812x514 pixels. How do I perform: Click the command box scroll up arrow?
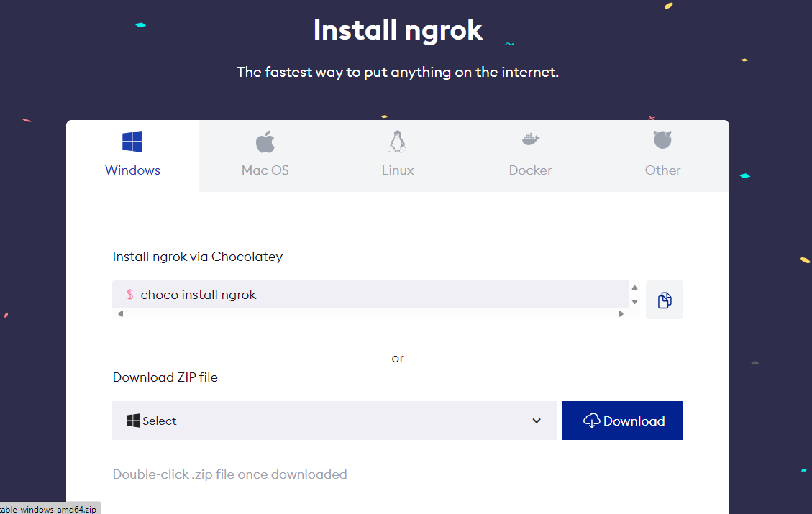coord(634,288)
